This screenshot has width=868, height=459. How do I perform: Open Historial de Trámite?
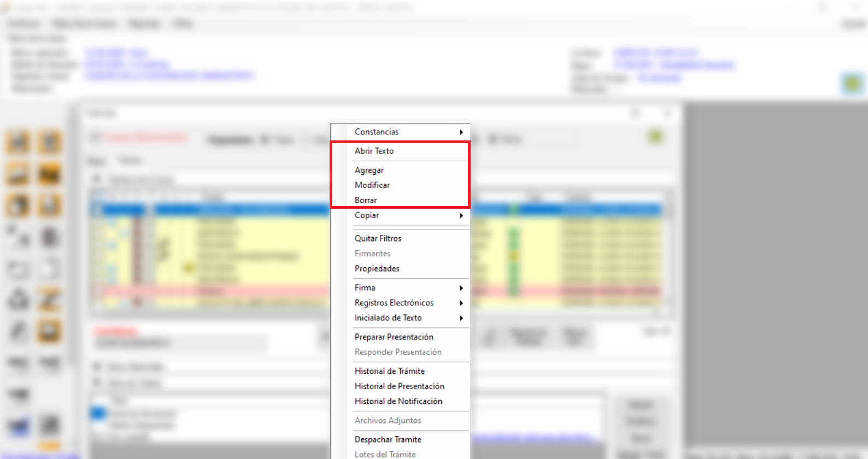(x=389, y=371)
